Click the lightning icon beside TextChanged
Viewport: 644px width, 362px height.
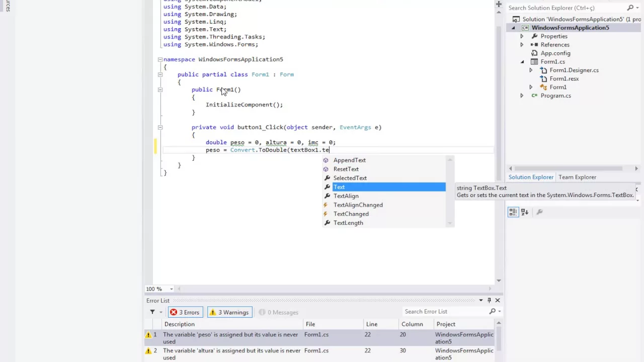326,214
